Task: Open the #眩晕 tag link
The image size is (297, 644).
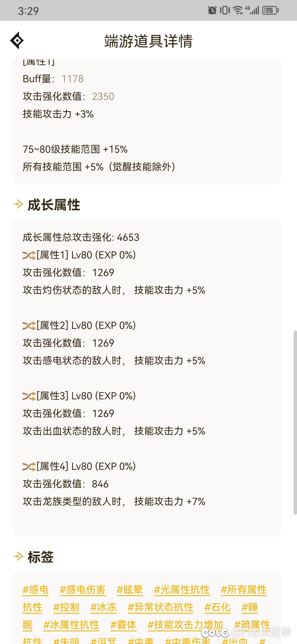Action: [x=130, y=590]
